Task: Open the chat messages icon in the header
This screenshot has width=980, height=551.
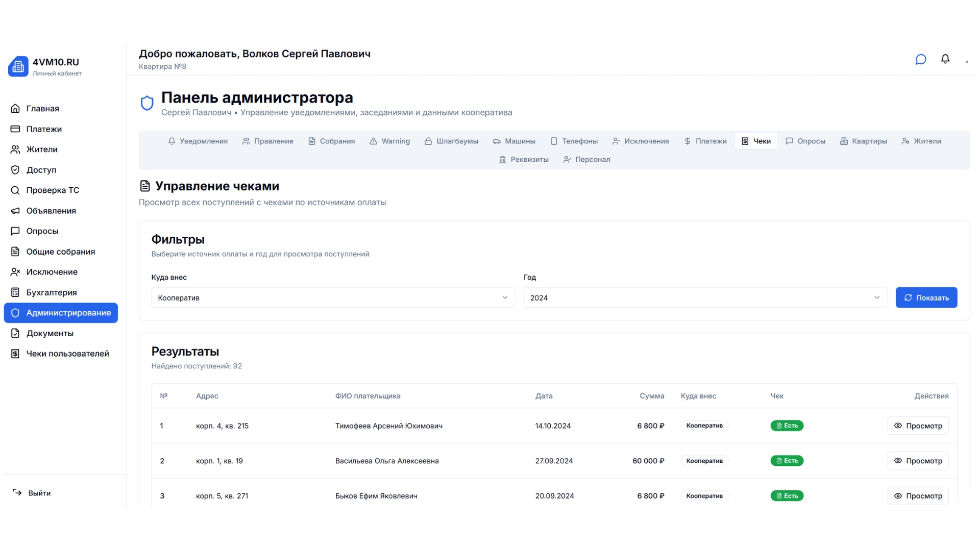Action: pyautogui.click(x=921, y=59)
